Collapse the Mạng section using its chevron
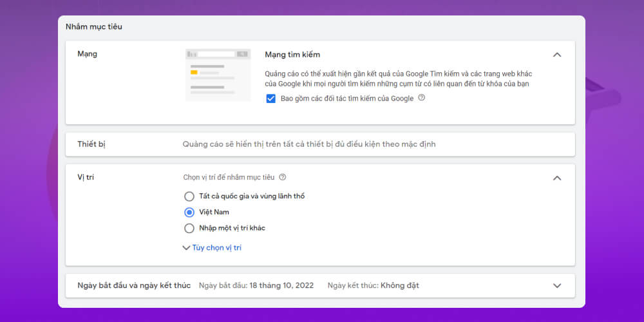Viewport: 644px width, 322px height. pos(557,55)
